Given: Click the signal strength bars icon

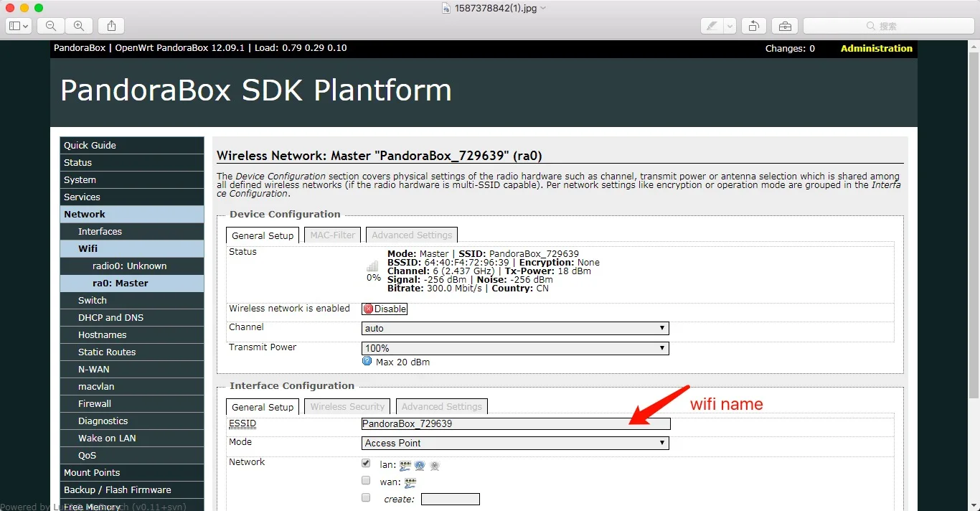Looking at the screenshot, I should pyautogui.click(x=372, y=266).
